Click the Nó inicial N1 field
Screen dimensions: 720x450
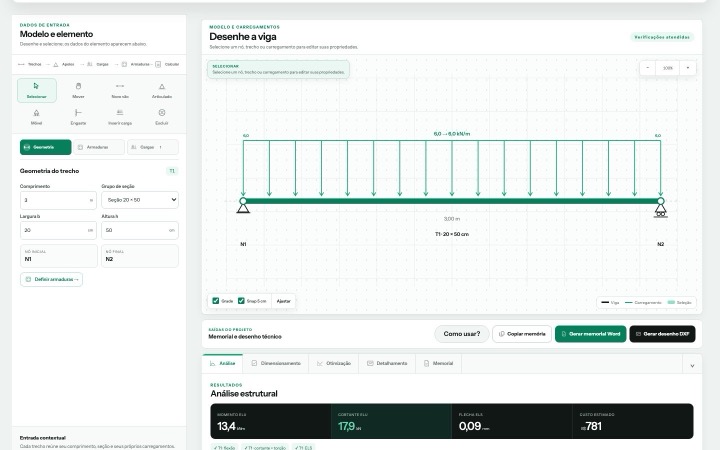(59, 256)
